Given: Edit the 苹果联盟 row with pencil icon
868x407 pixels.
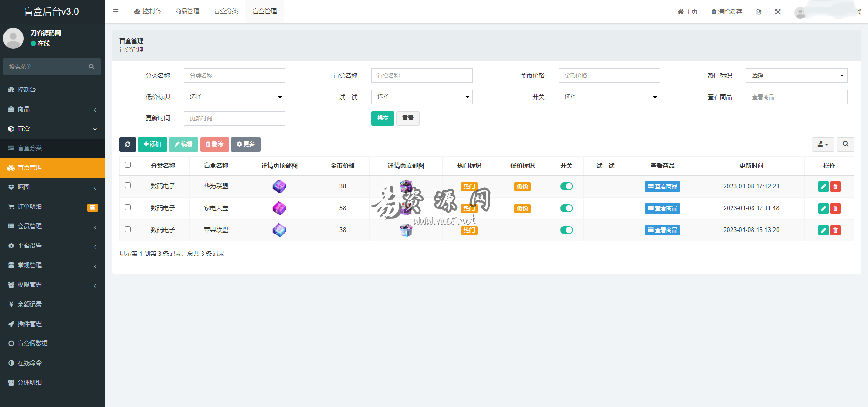Looking at the screenshot, I should click(823, 230).
